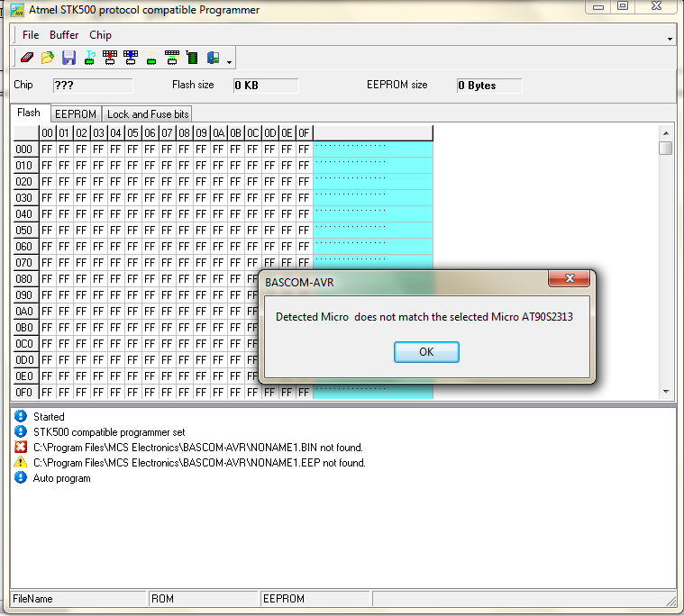
Task: Click the BASCOM app icon in title bar
Action: 17,10
